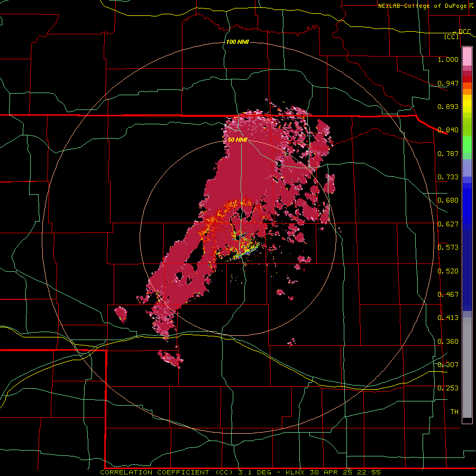
Task: Click the green segment of color bar
Action: (467, 144)
